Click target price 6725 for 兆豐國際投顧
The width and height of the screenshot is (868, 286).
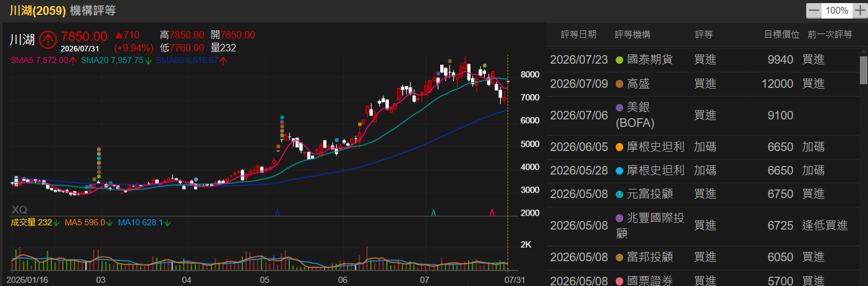pos(779,225)
